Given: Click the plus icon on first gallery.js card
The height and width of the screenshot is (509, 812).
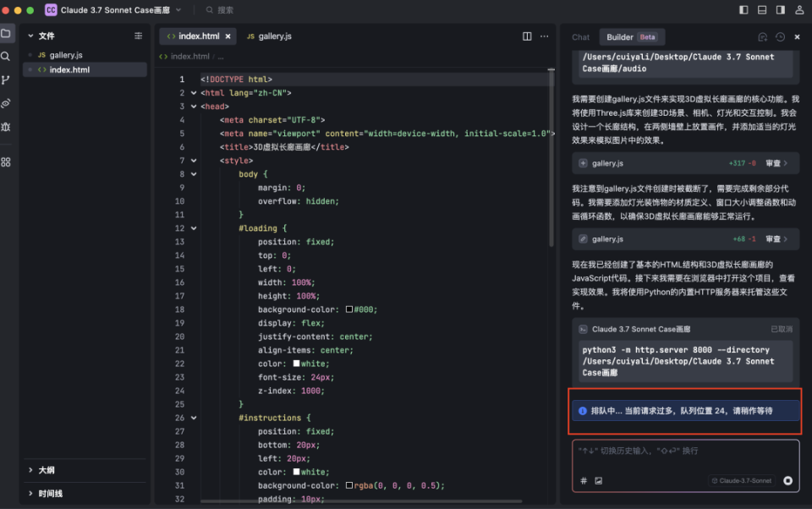Looking at the screenshot, I should click(x=583, y=163).
